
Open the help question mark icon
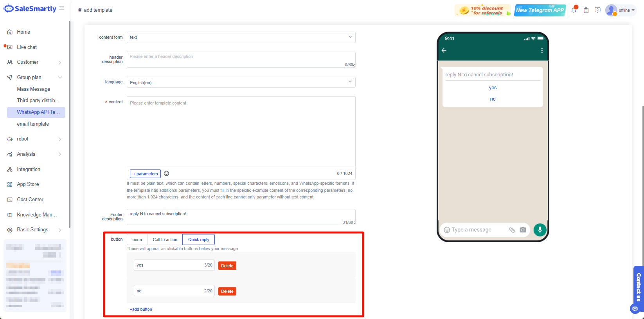(597, 10)
